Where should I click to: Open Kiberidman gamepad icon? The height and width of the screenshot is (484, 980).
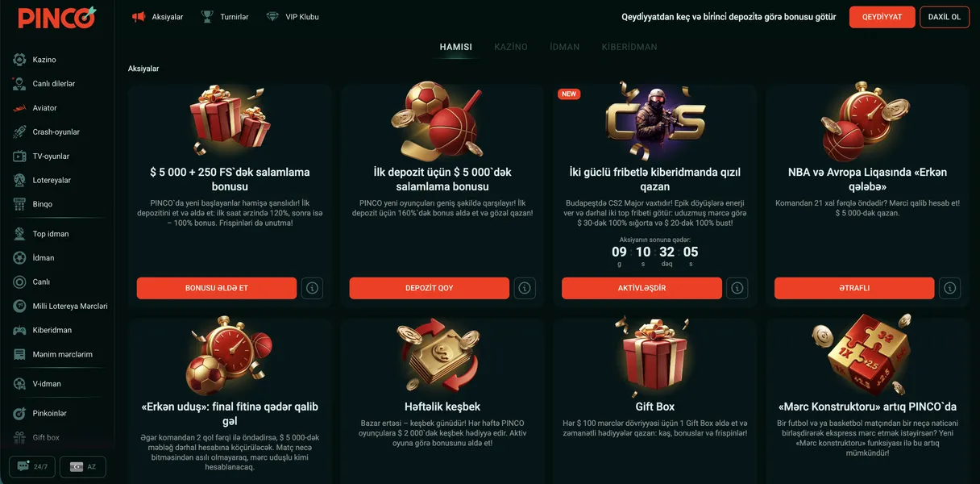[19, 330]
